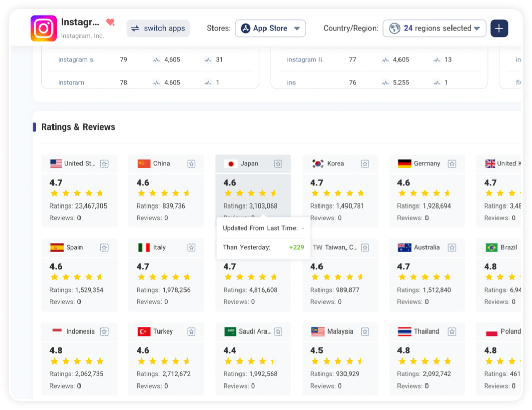Image resolution: width=532 pixels, height=410 pixels.
Task: Click Ratings: 2,712,672 text
Action: click(163, 374)
